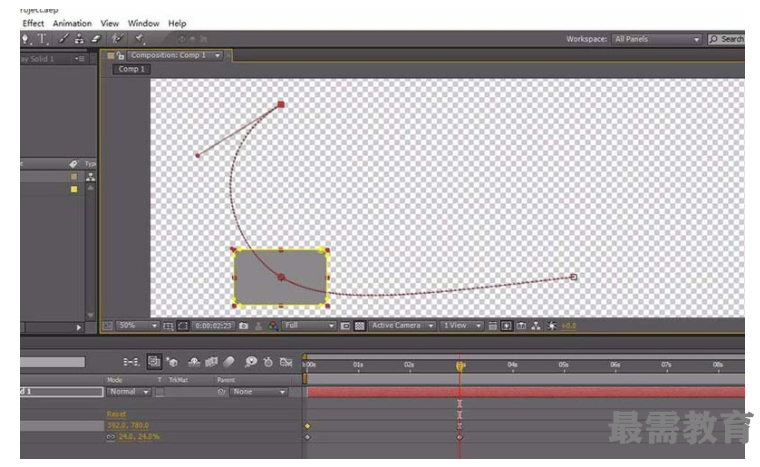Toggle Live Update in timeline

tap(154, 362)
